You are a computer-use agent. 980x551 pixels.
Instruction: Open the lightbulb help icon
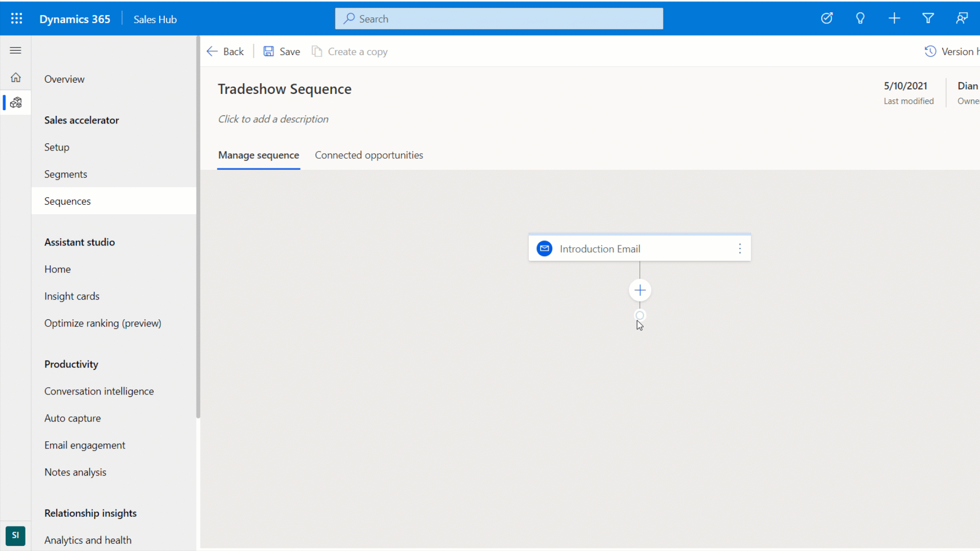tap(860, 19)
